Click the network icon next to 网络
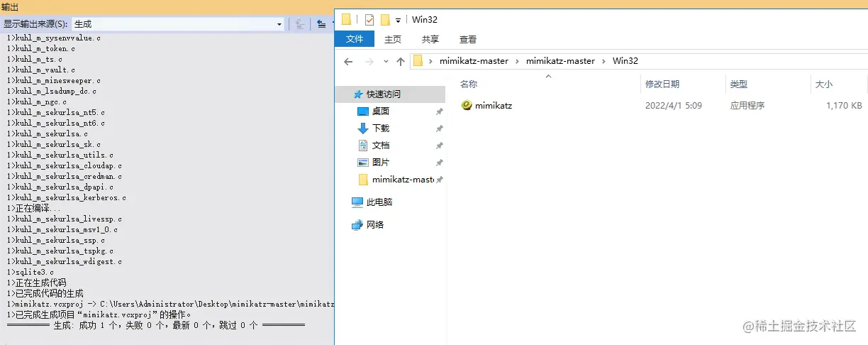Viewport: 868px width, 345px height. tap(357, 225)
